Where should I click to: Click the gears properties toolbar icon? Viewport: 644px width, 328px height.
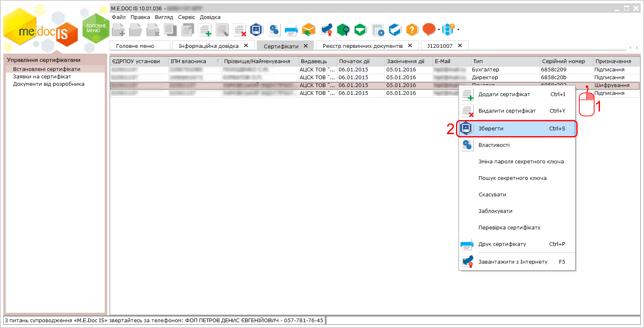(274, 30)
